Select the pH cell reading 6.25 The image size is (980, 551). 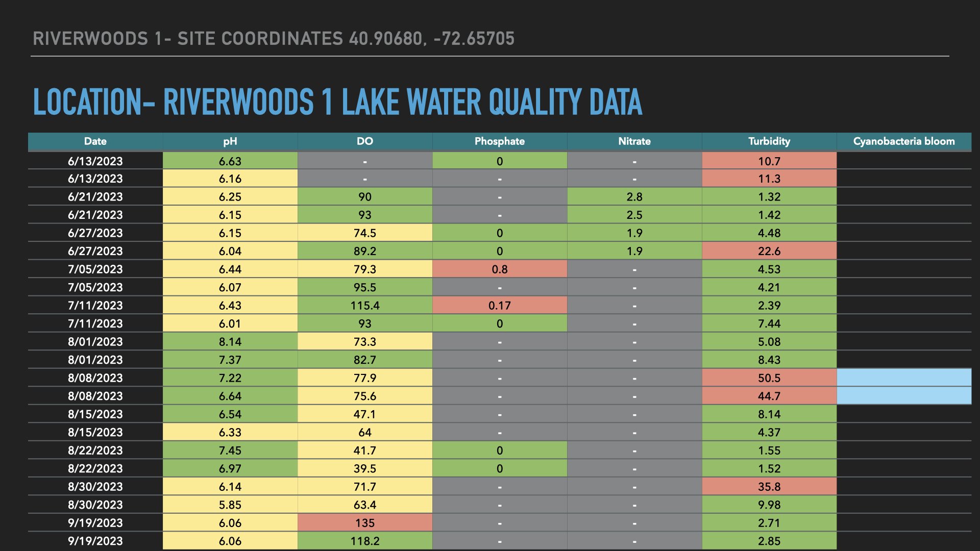coord(230,196)
